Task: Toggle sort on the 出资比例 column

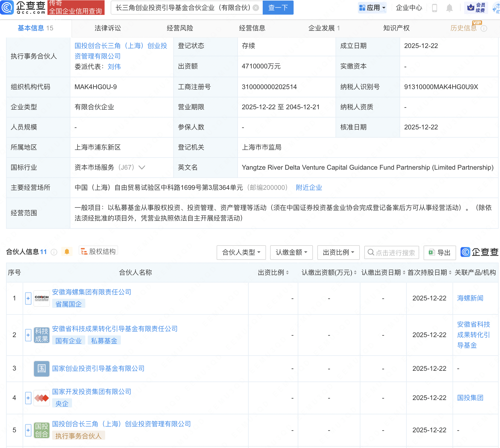Action: point(287,272)
